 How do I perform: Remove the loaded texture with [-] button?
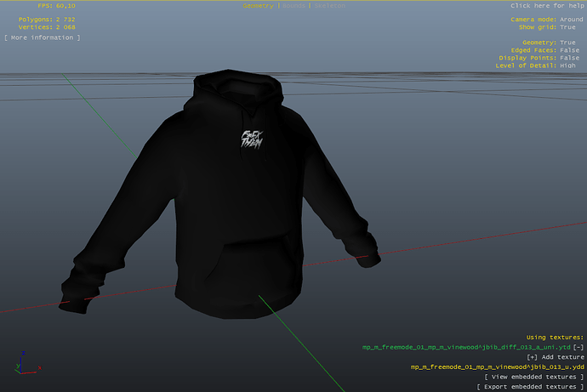578,348
